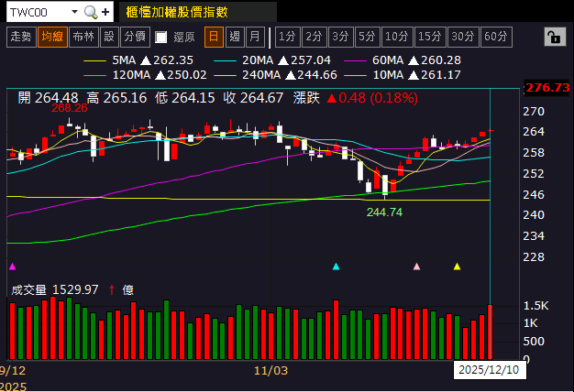The height and width of the screenshot is (392, 574).
Task: Select the 分價 price distribution tab
Action: (x=135, y=37)
